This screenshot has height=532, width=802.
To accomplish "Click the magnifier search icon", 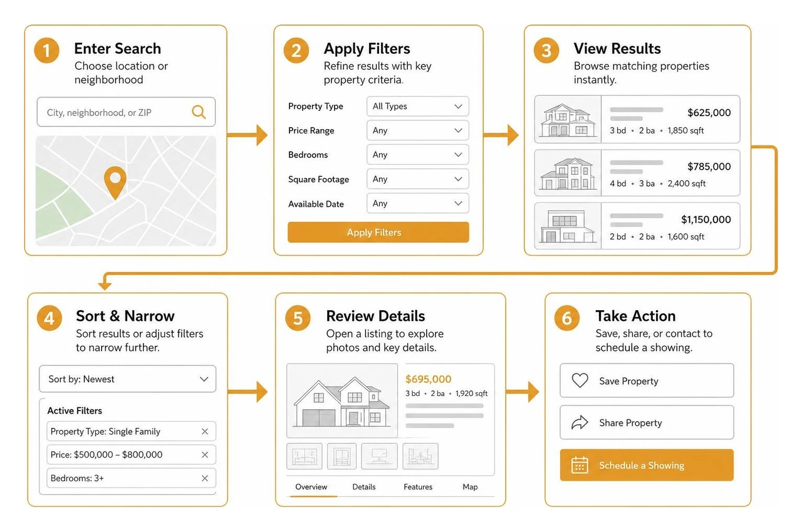I will 199,112.
